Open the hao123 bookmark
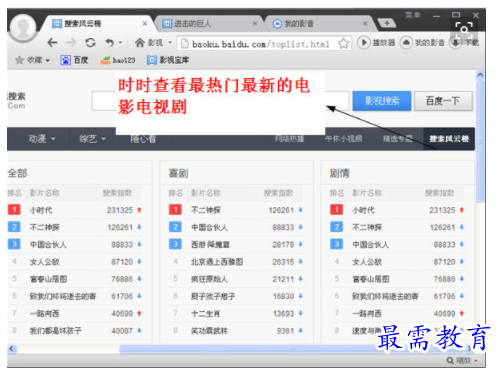 [118, 60]
